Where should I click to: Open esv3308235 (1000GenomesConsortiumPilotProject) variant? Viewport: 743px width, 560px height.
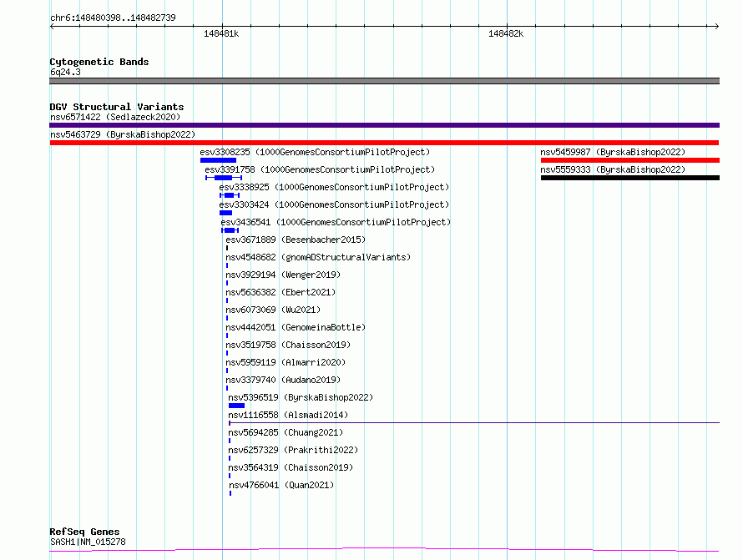click(x=315, y=152)
